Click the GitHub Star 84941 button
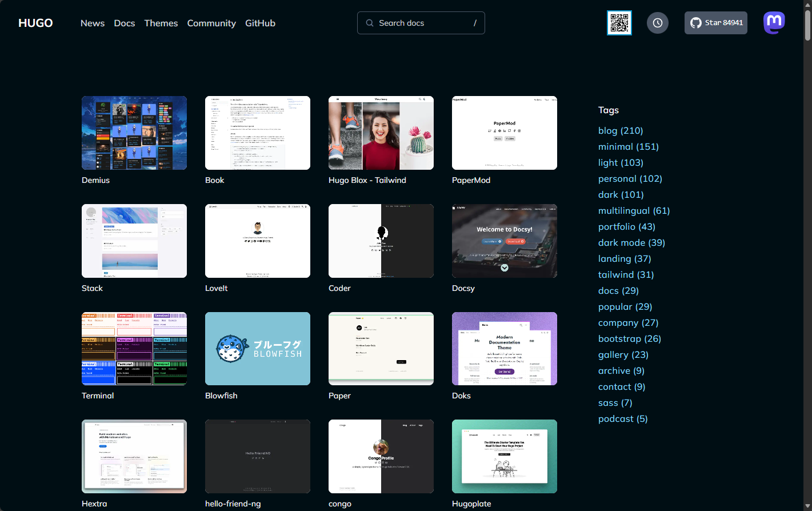Viewport: 812px width, 511px height. click(715, 23)
